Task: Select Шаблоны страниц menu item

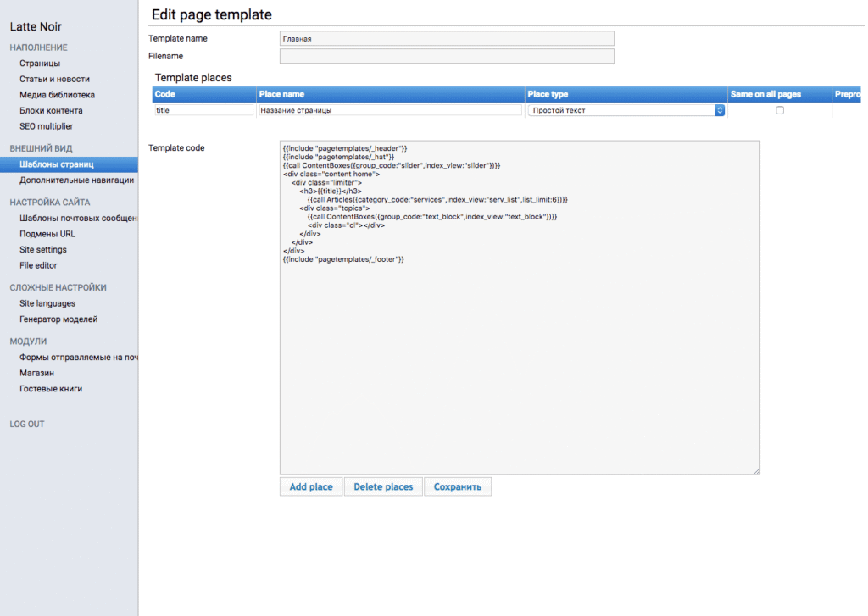Action: click(56, 164)
